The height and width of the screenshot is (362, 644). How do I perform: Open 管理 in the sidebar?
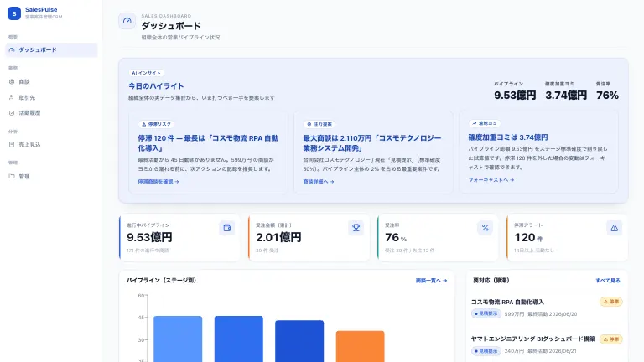click(x=51, y=177)
